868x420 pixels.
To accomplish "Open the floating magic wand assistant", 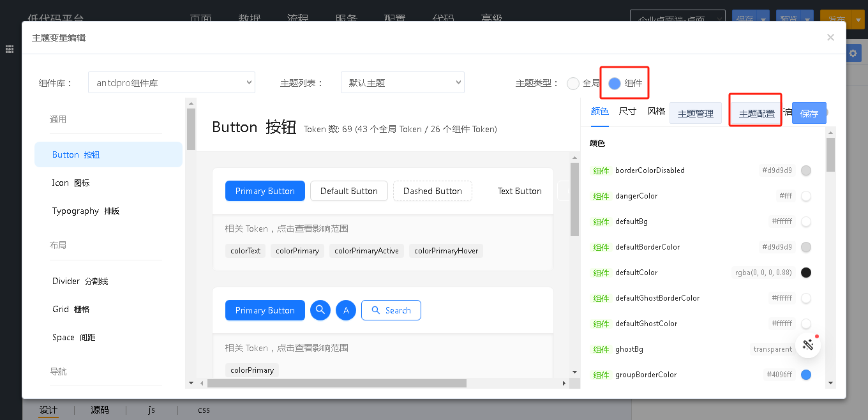I will point(808,345).
